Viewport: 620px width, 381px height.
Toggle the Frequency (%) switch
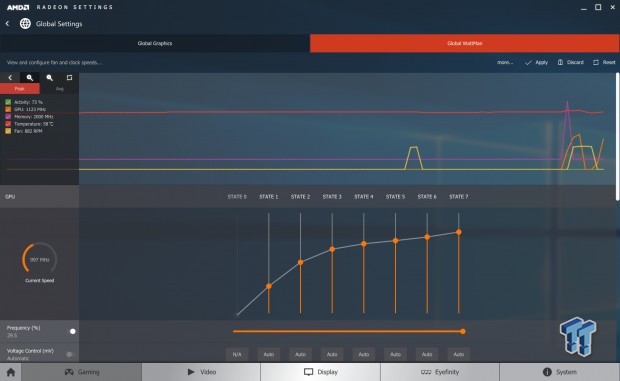tap(71, 331)
